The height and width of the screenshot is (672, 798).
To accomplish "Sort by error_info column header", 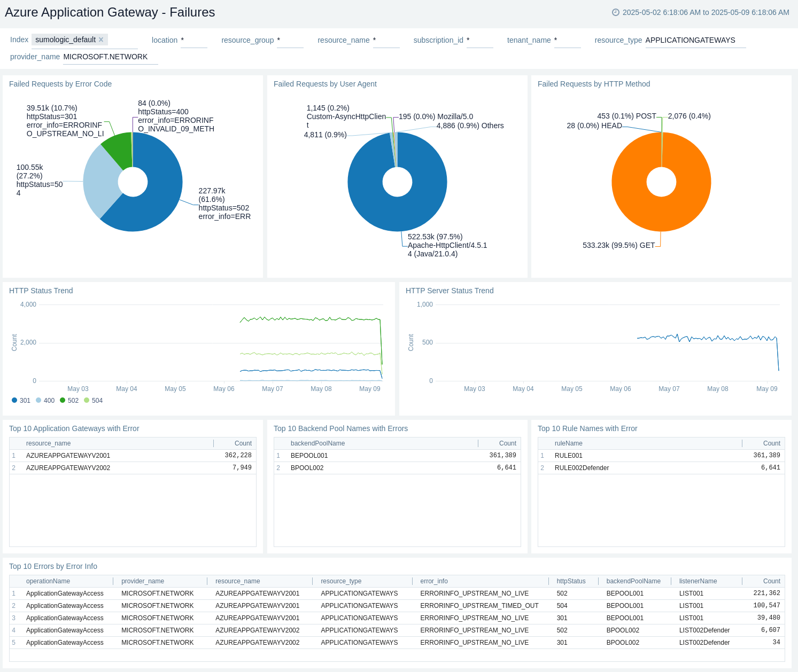I will click(434, 581).
